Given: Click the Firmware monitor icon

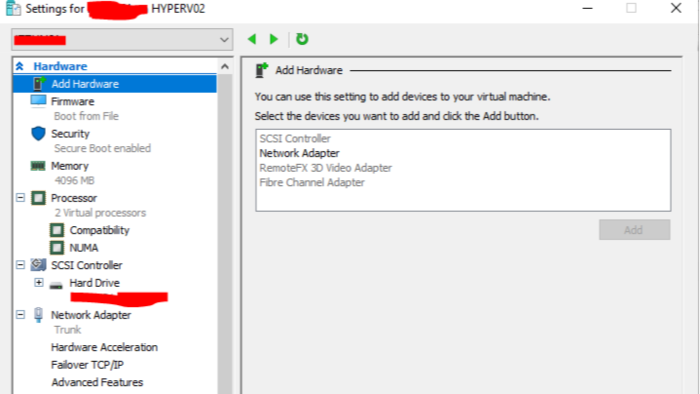Looking at the screenshot, I should [38, 101].
